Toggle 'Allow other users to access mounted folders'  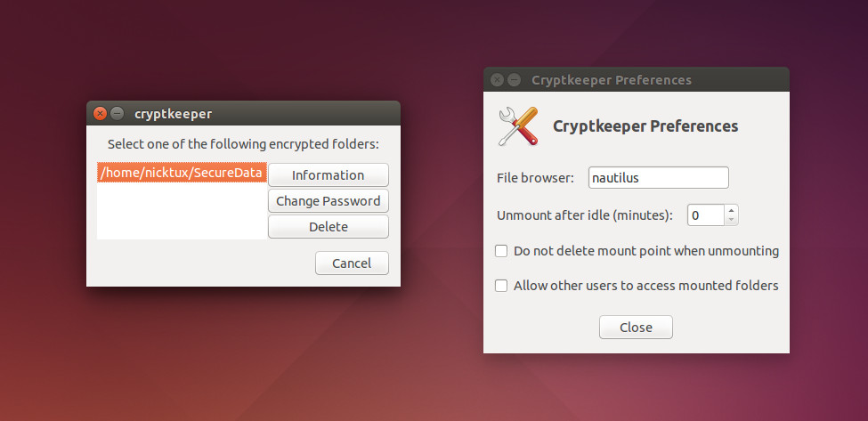pos(501,286)
